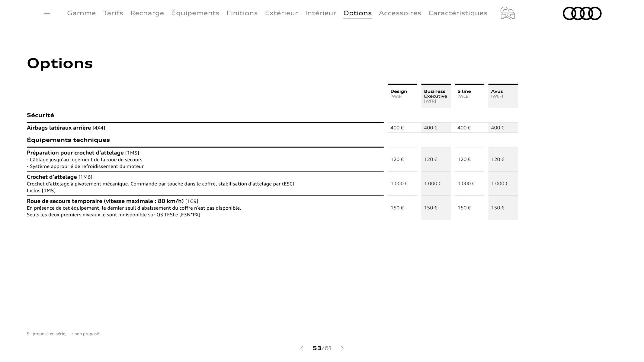Click the 120 € price under Design
Screen dimensions: 644x362
coord(397,159)
